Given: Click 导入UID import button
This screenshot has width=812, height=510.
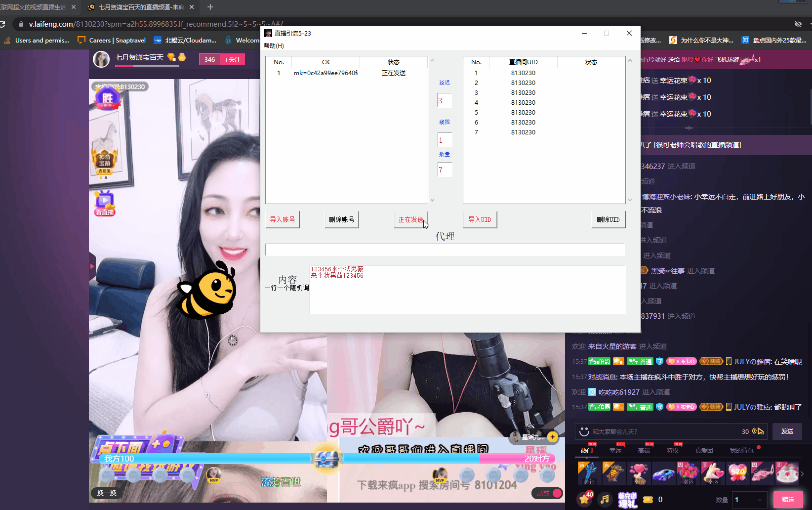Looking at the screenshot, I should click(x=480, y=219).
